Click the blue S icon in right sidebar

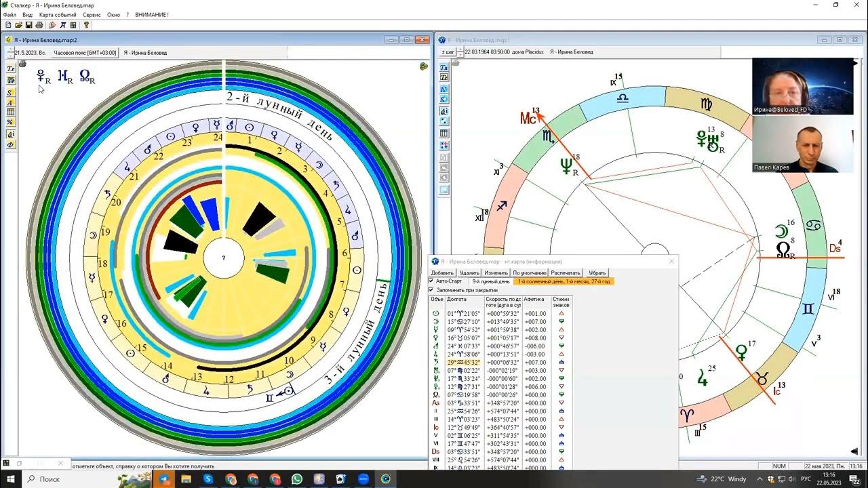click(x=444, y=100)
